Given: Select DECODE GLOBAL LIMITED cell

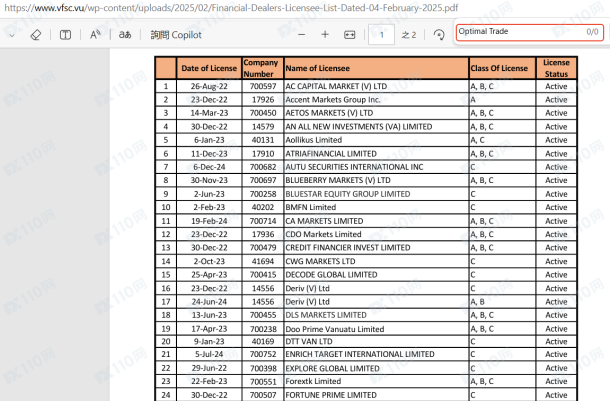Looking at the screenshot, I should coord(376,275).
